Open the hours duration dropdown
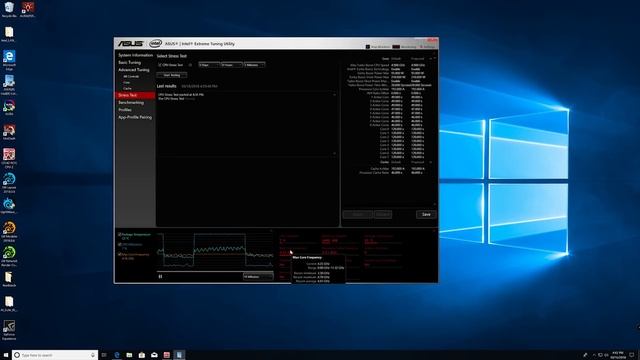The width and height of the screenshot is (640, 360). [x=232, y=65]
